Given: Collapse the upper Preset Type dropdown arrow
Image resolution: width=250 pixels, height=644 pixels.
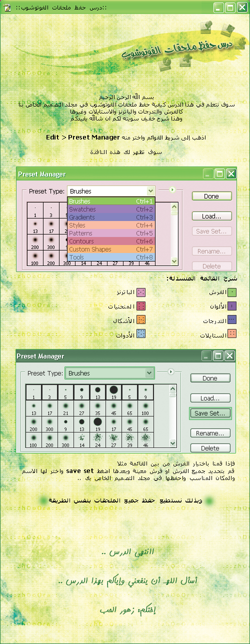Looking at the screenshot, I should (151, 191).
